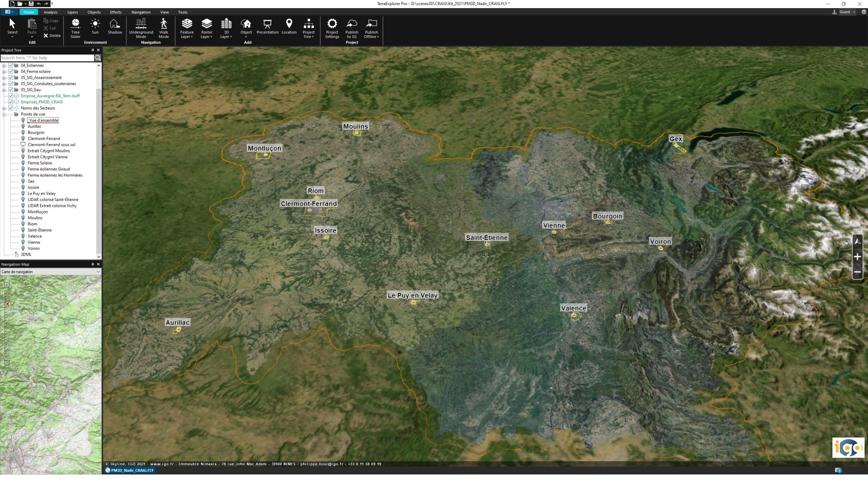This screenshot has width=868, height=488.
Task: Click the zoom in plus button
Action: click(x=857, y=257)
